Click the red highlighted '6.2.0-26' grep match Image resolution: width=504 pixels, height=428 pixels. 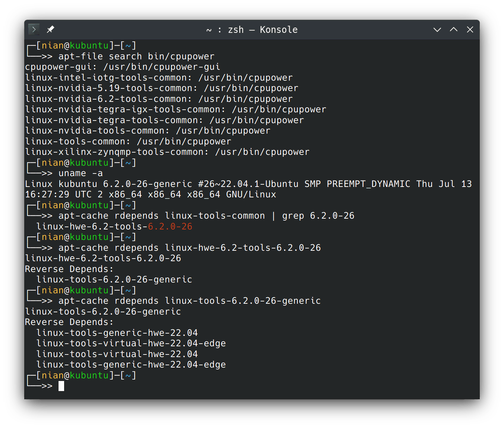pos(170,227)
